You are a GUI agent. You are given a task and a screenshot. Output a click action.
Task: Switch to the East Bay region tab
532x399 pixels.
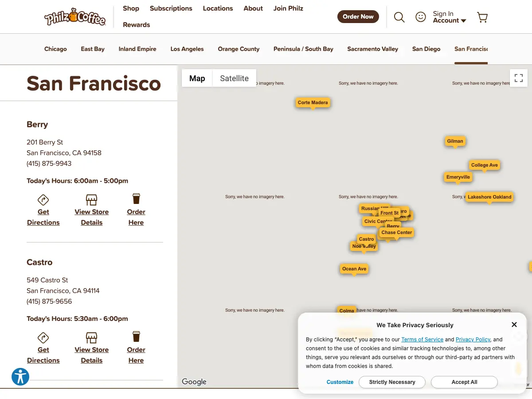[x=93, y=49]
